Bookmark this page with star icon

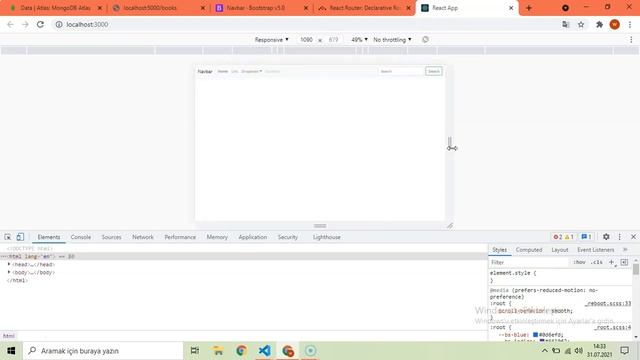pos(581,24)
